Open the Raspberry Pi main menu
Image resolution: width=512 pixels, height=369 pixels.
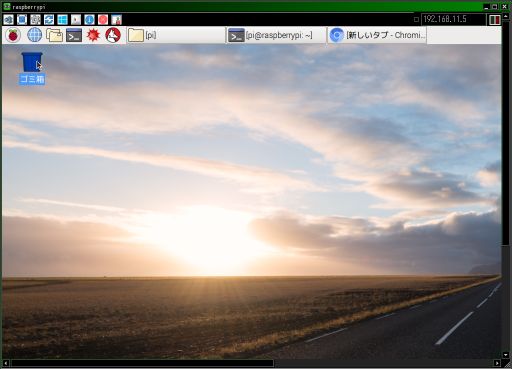[13, 35]
